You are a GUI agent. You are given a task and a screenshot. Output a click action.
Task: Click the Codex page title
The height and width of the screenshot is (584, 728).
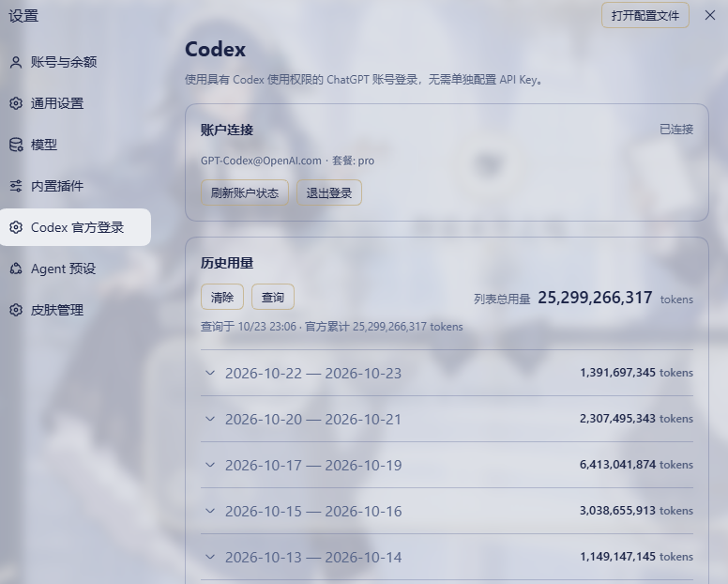tap(216, 49)
